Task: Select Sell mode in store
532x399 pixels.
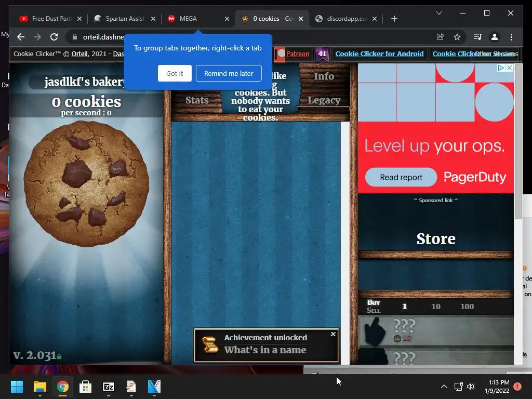Action: (373, 310)
